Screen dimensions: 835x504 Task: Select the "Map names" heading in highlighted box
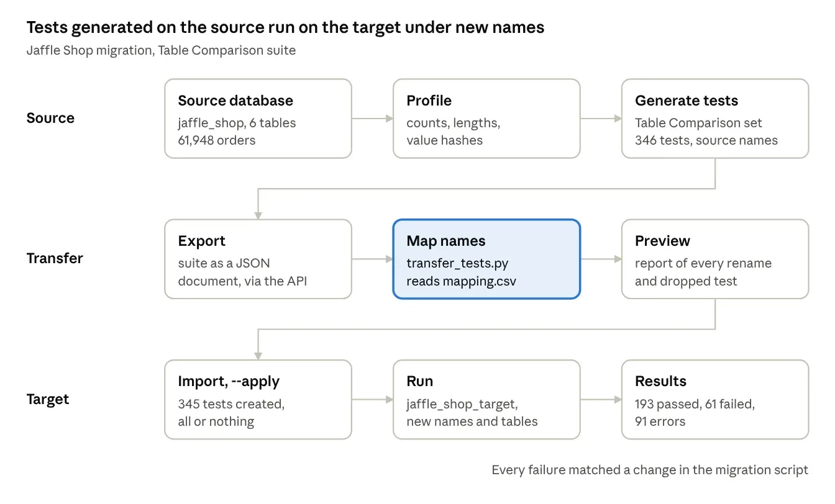click(446, 241)
